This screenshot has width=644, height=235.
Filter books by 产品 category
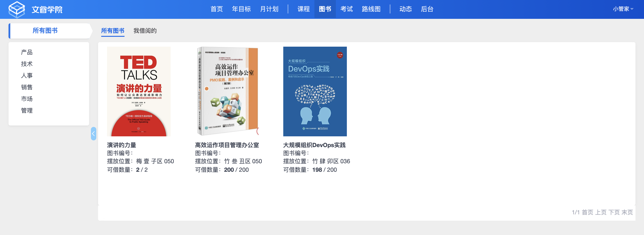tap(27, 52)
